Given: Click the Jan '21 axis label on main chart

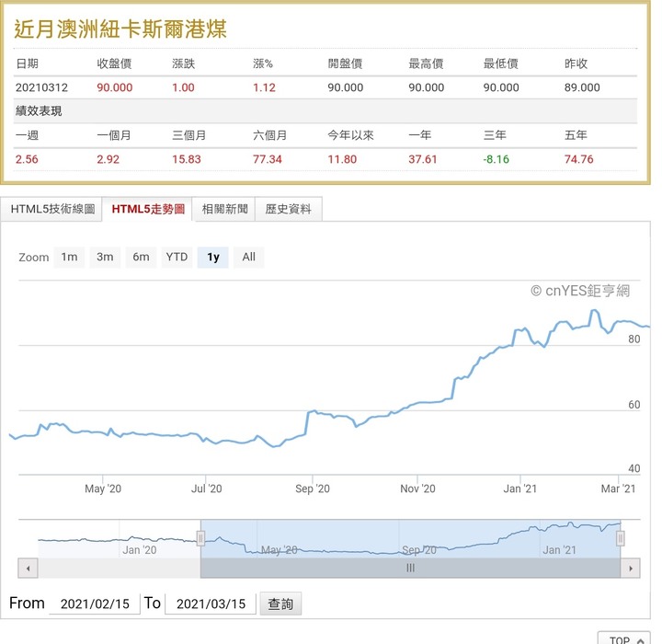Looking at the screenshot, I should click(519, 489).
